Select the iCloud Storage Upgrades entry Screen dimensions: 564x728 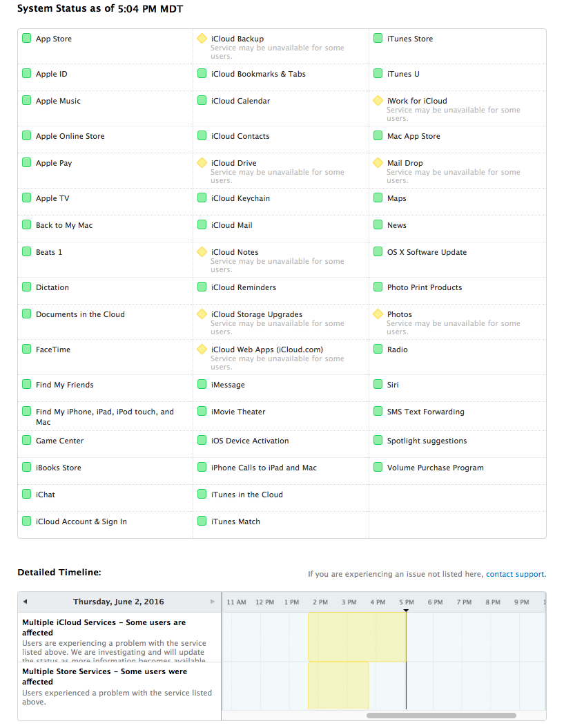pos(256,314)
